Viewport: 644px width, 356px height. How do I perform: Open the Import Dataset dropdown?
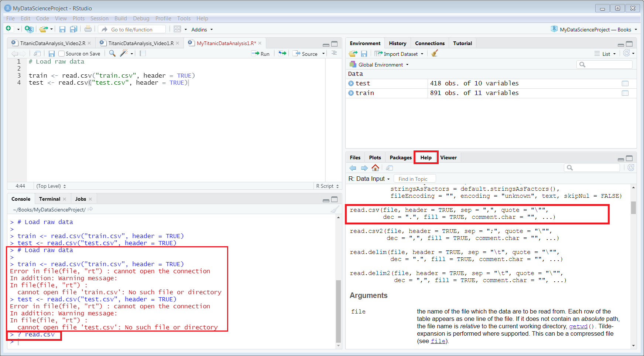(x=400, y=54)
